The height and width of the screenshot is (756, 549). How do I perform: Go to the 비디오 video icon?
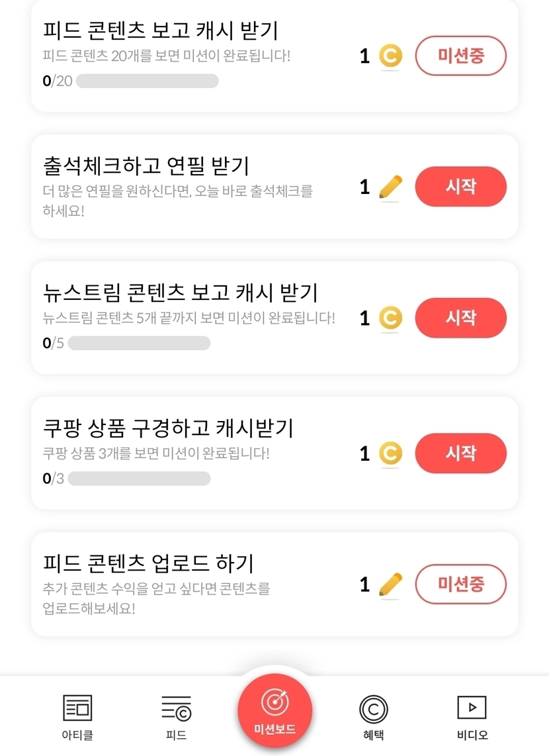[472, 708]
